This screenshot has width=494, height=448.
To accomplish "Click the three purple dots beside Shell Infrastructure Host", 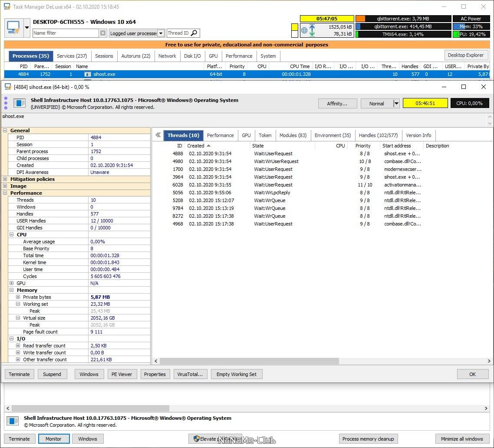I will pyautogui.click(x=6, y=103).
